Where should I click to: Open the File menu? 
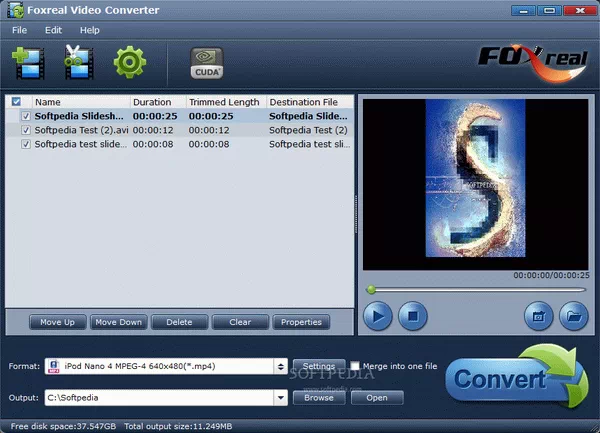tap(20, 30)
